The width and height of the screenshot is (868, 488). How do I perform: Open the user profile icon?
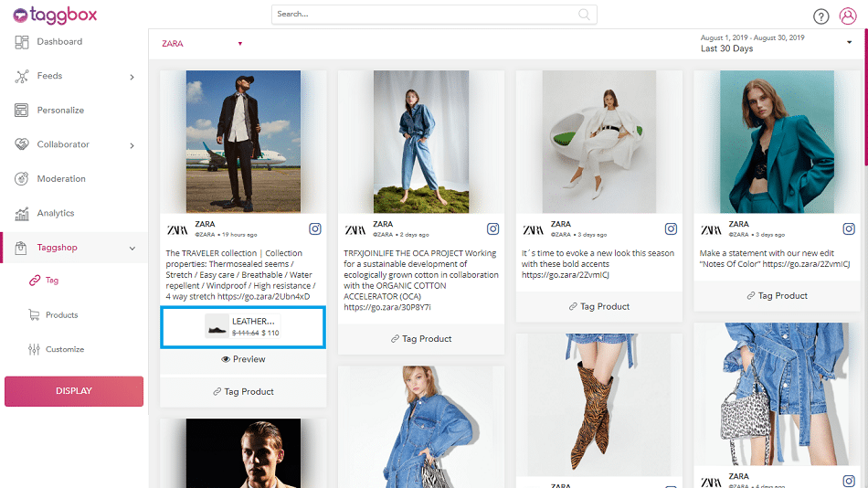(848, 16)
